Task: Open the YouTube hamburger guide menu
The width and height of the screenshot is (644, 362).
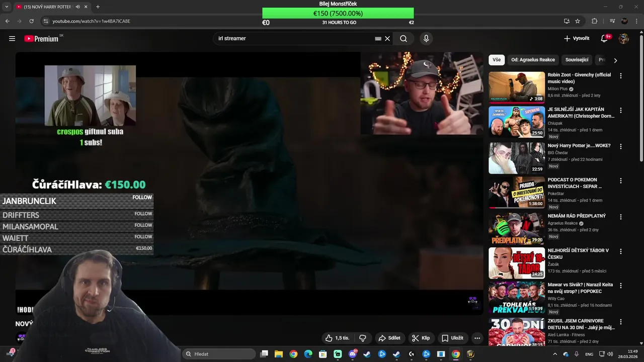Action: coord(12,39)
